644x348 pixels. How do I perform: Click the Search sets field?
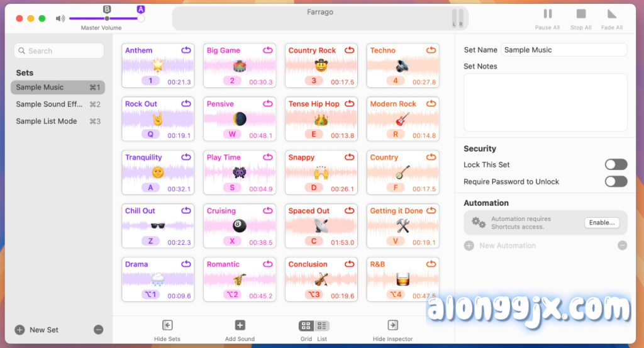(58, 51)
